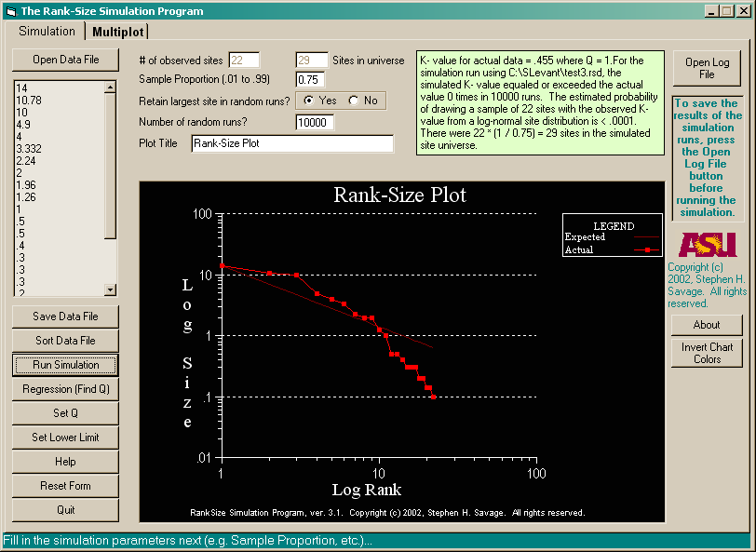Select value 14 in data list

21,88
